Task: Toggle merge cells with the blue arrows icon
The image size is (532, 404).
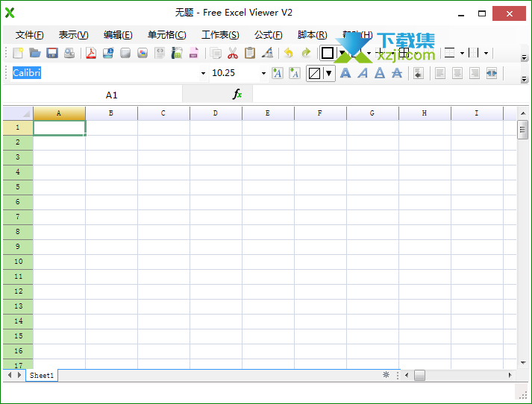Action: point(492,73)
